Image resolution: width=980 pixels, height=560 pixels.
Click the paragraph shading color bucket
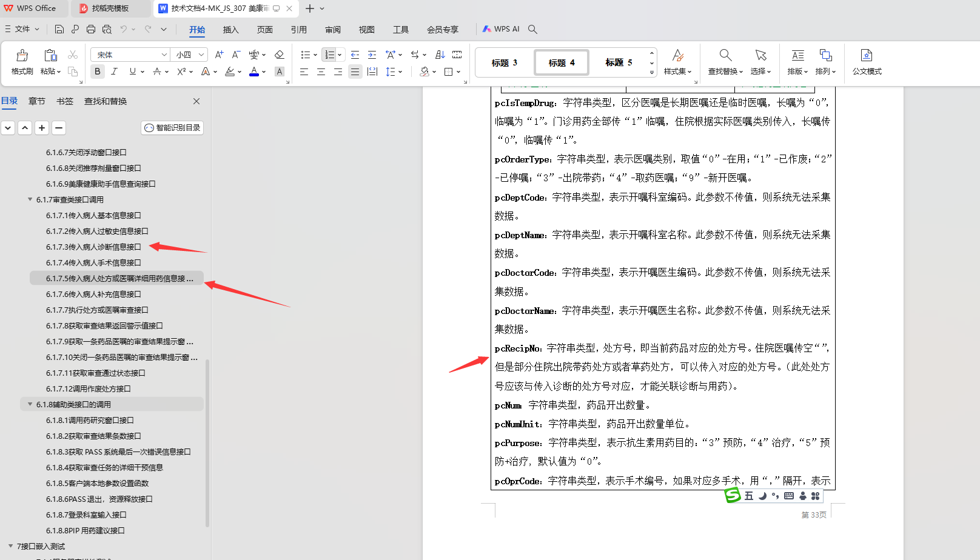(425, 72)
